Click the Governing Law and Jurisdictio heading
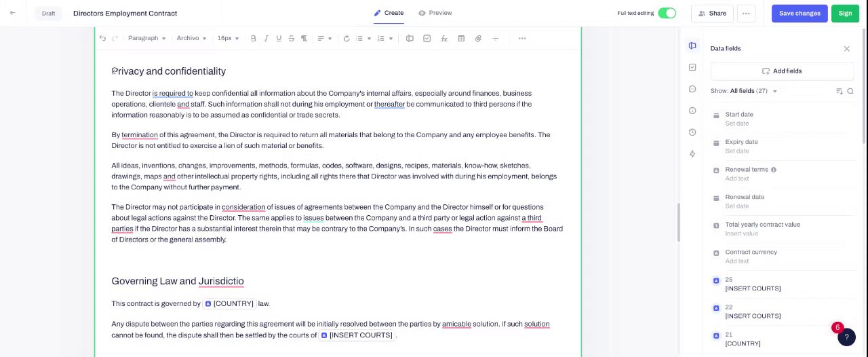Viewport: 868px width, 357px height. pos(178,281)
